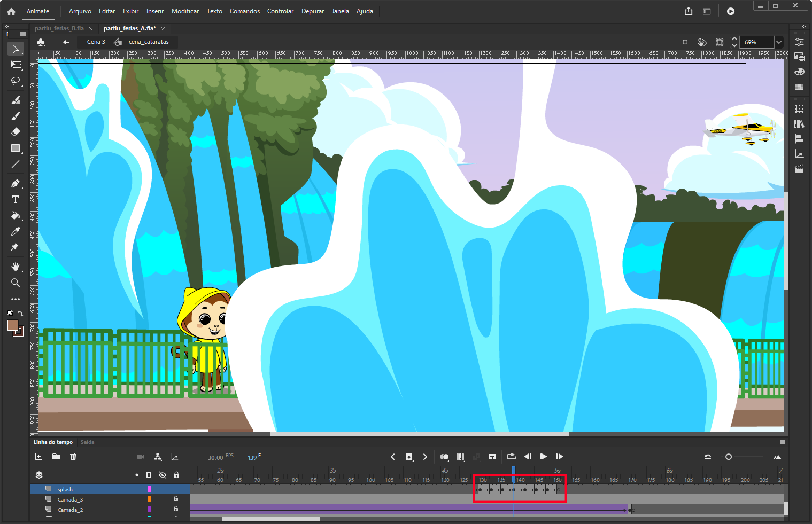Select the splash layer in timeline
Screen dimensions: 812x524
tap(65, 489)
